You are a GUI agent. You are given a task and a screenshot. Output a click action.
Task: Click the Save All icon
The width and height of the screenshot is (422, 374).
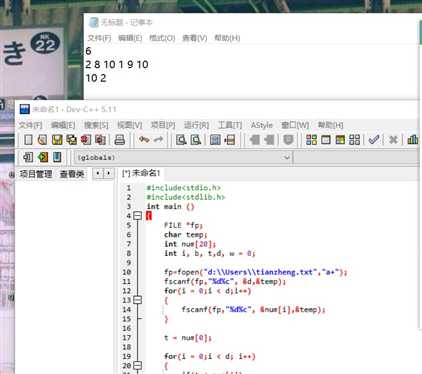tap(71, 140)
